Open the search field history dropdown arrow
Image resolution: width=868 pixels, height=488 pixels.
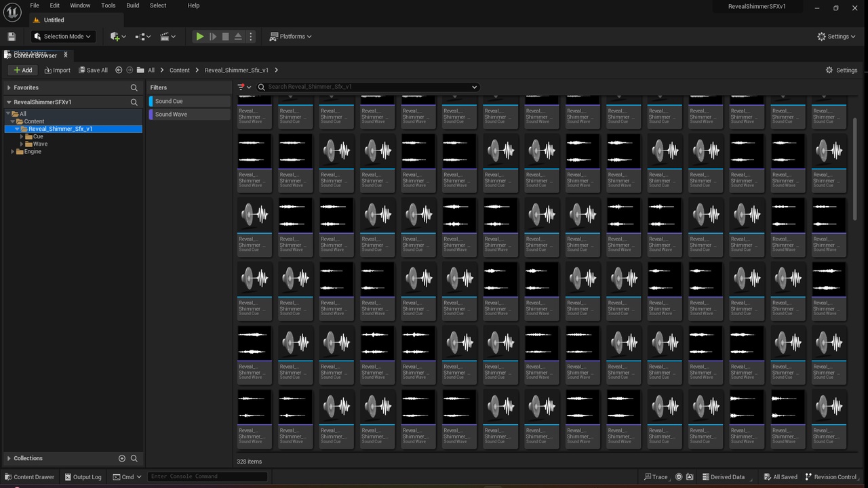(x=475, y=87)
